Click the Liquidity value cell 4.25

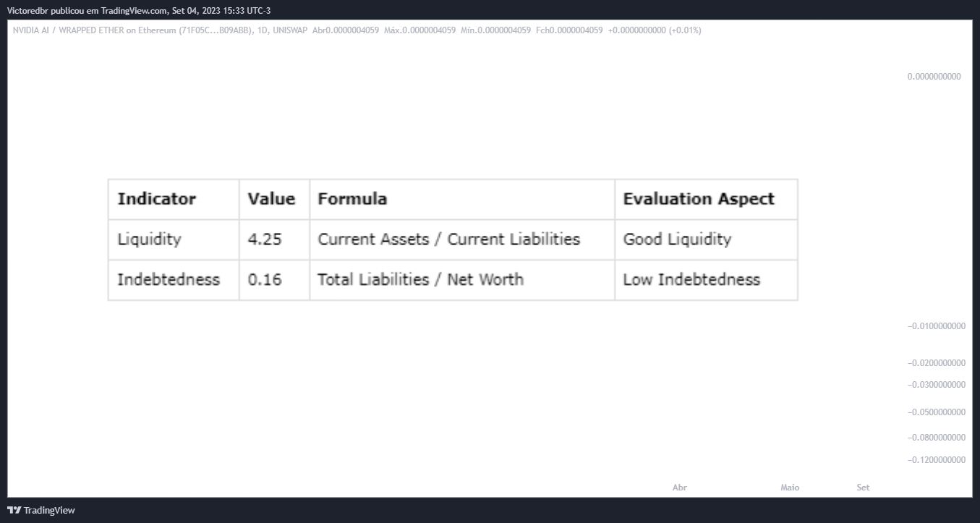[x=265, y=239]
